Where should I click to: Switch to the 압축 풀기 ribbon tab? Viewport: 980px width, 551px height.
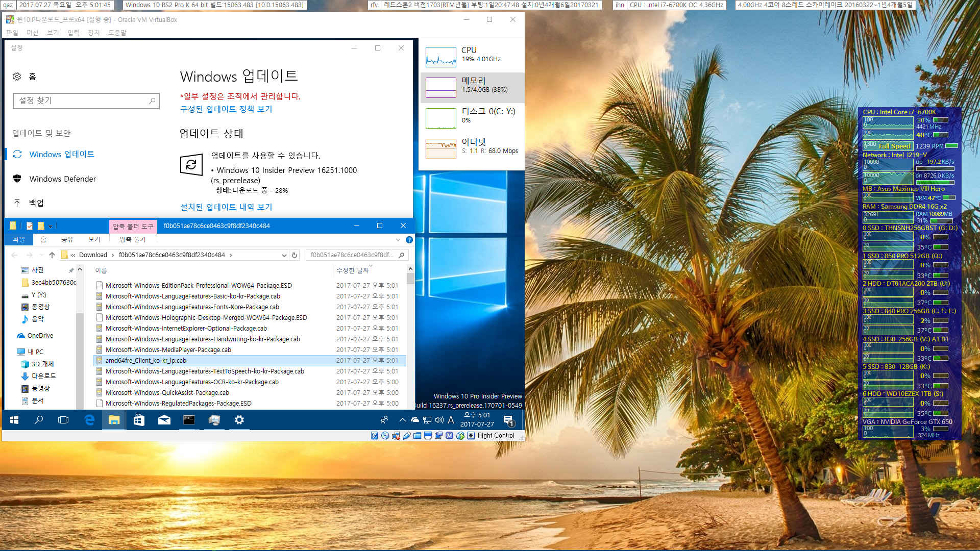pyautogui.click(x=133, y=239)
